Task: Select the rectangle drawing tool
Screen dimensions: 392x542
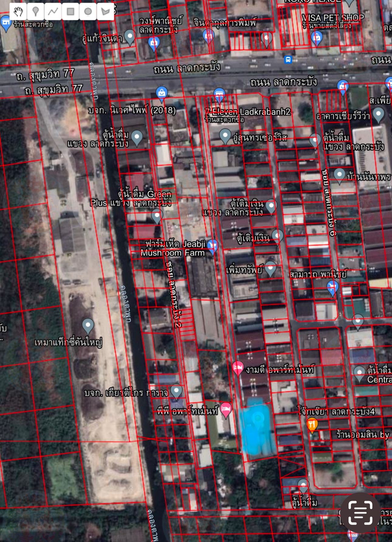Action: click(x=70, y=12)
